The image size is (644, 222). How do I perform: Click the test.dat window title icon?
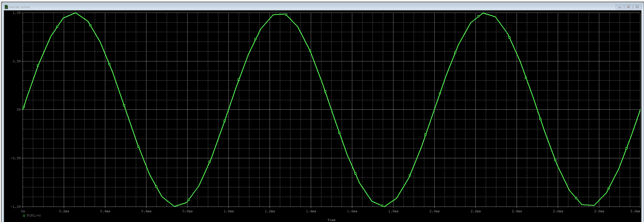pyautogui.click(x=6, y=7)
